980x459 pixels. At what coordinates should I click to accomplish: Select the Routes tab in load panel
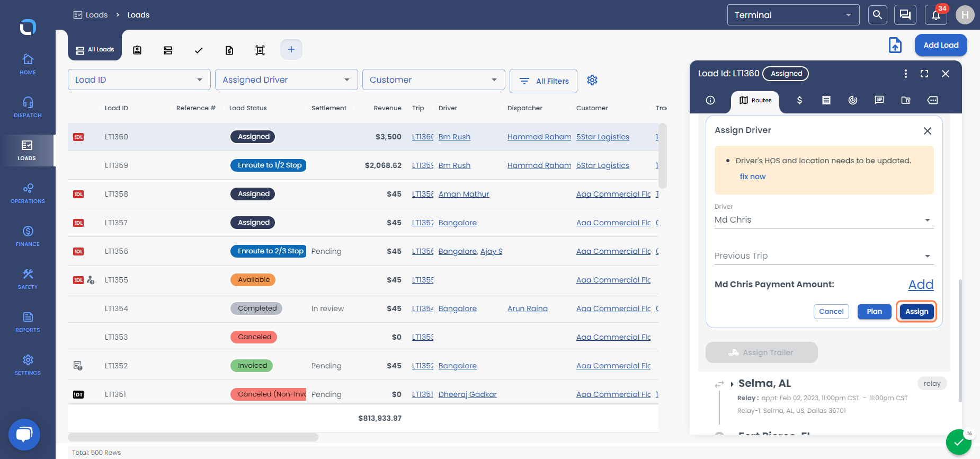pos(755,101)
